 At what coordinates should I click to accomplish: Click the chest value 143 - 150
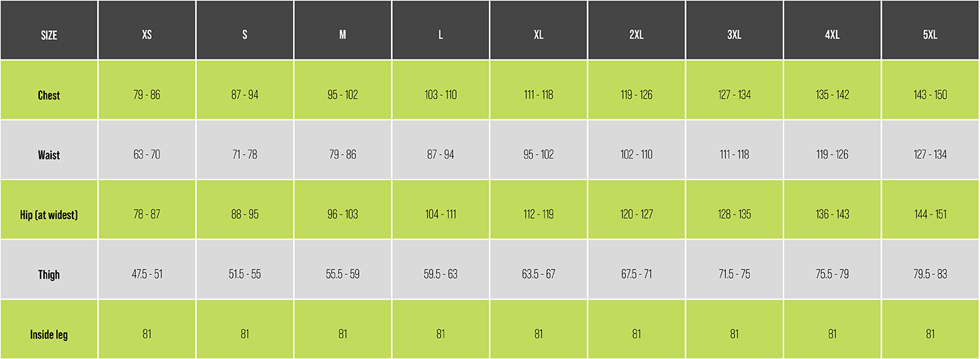click(x=930, y=95)
